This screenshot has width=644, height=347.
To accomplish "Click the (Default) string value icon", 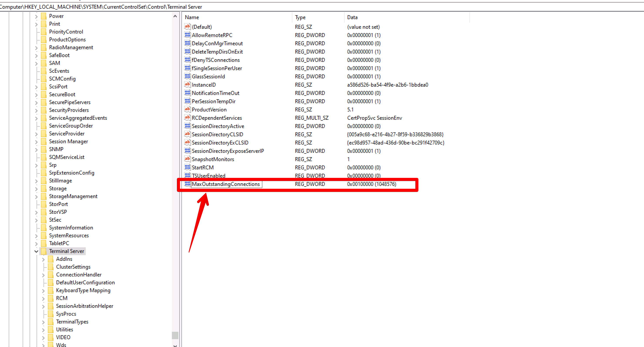I will click(187, 27).
